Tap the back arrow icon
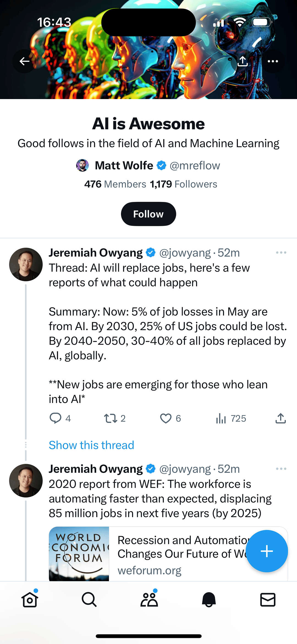 click(x=24, y=61)
